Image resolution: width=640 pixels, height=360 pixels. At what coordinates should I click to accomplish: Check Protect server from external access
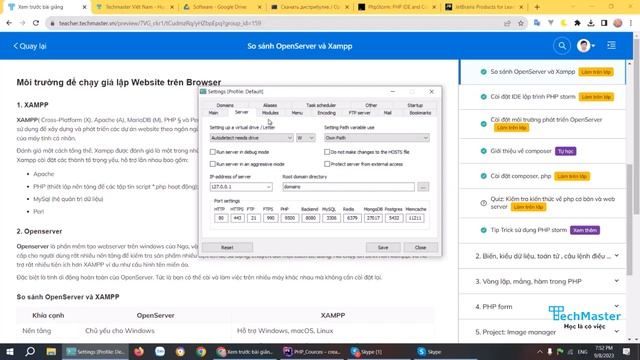(327, 164)
